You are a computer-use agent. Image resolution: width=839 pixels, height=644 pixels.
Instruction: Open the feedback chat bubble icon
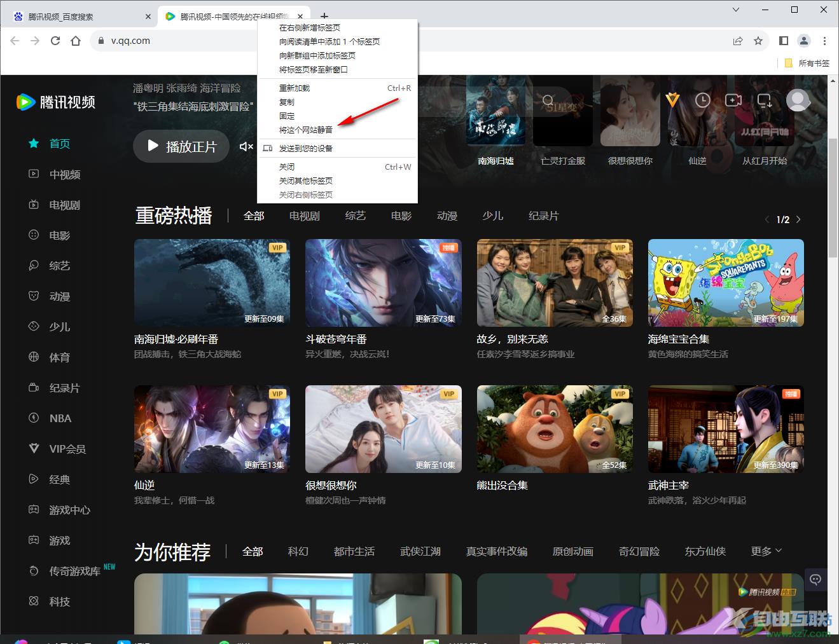[x=815, y=579]
